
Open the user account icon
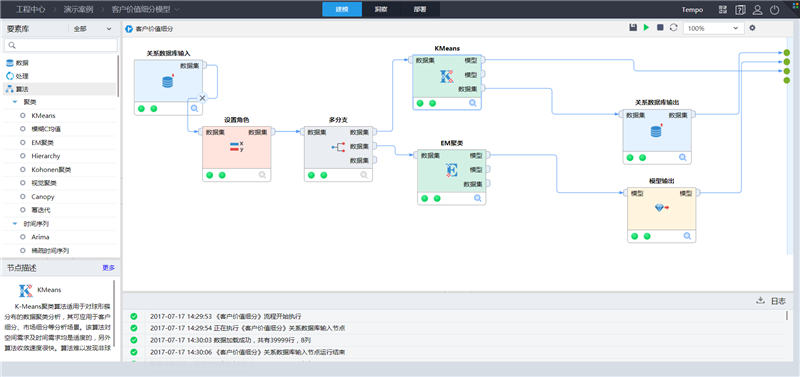click(758, 10)
